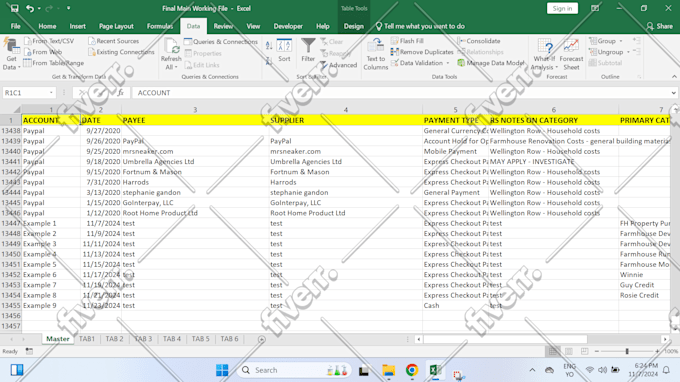Viewport: 680px width, 382px height.
Task: Open What-If Analysis menu
Action: pyautogui.click(x=544, y=54)
